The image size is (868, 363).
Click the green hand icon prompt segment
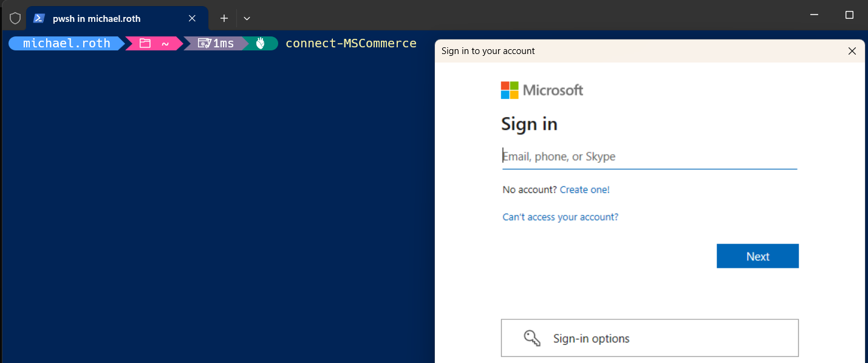pyautogui.click(x=261, y=43)
